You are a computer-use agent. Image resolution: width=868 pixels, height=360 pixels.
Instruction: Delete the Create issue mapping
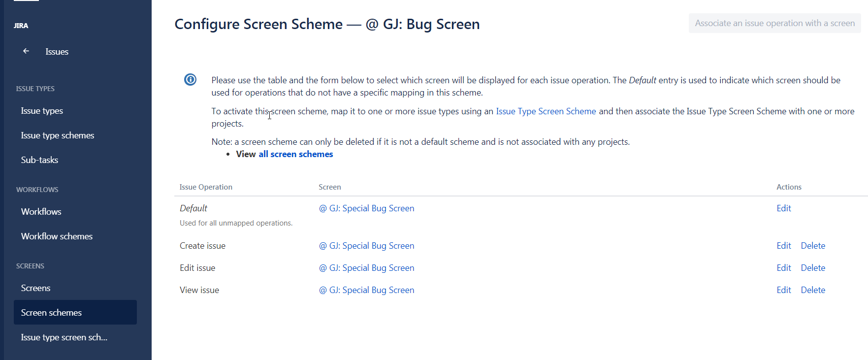(x=813, y=246)
